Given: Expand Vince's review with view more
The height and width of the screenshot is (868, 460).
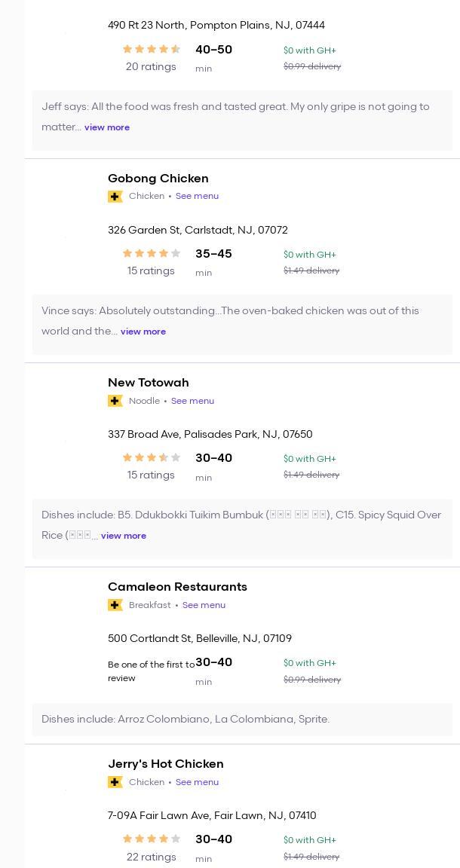Looking at the screenshot, I should click(143, 332).
